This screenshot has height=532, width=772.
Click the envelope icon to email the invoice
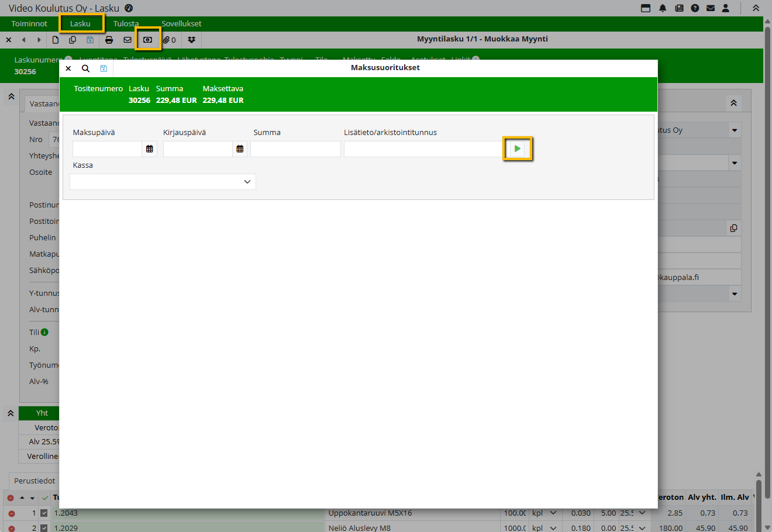click(x=127, y=40)
